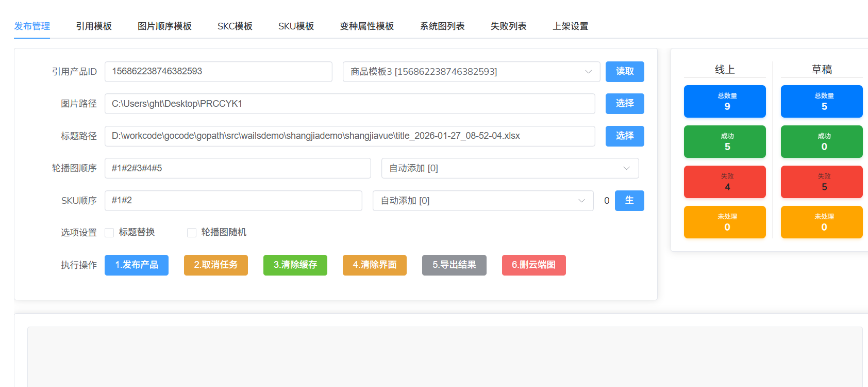The width and height of the screenshot is (868, 387).
Task: Open the 失败列表 tab
Action: (508, 26)
